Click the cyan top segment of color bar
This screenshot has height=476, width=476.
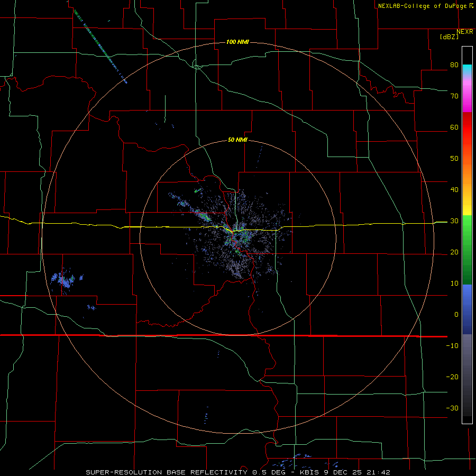[467, 69]
